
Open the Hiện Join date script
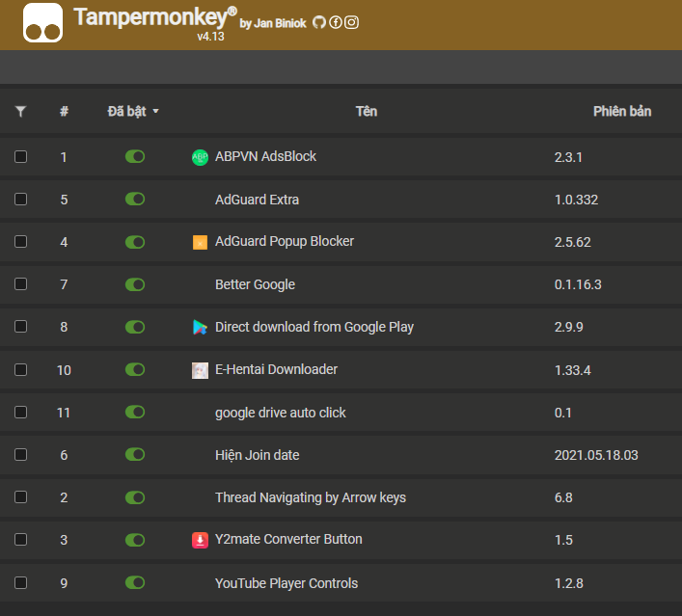(x=257, y=455)
